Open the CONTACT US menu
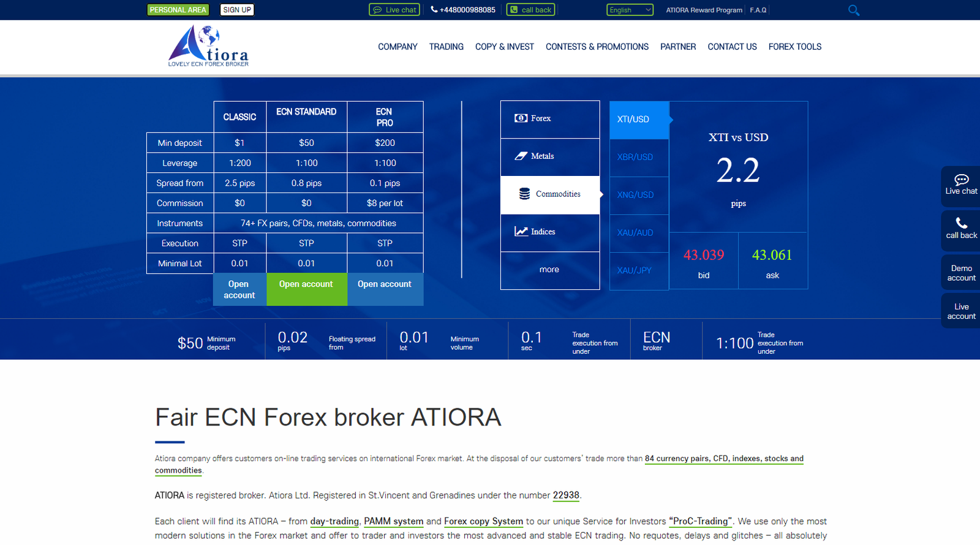 coord(733,47)
